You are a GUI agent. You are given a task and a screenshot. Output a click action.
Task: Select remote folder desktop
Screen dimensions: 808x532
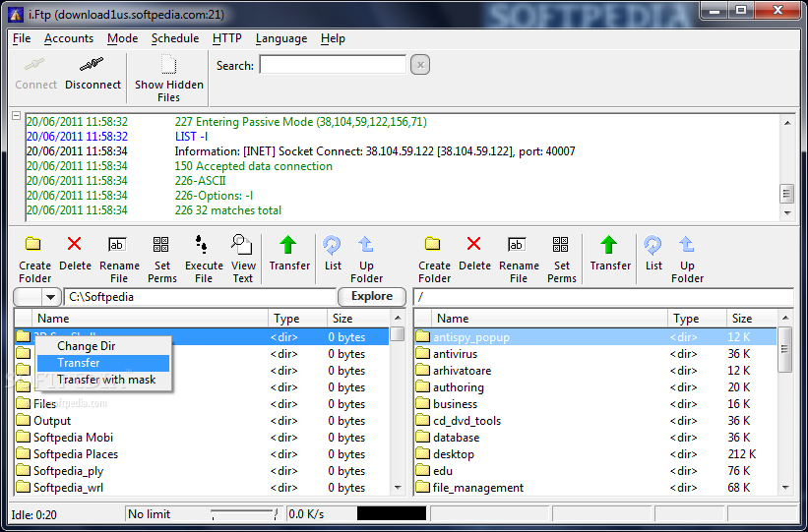(x=595, y=454)
